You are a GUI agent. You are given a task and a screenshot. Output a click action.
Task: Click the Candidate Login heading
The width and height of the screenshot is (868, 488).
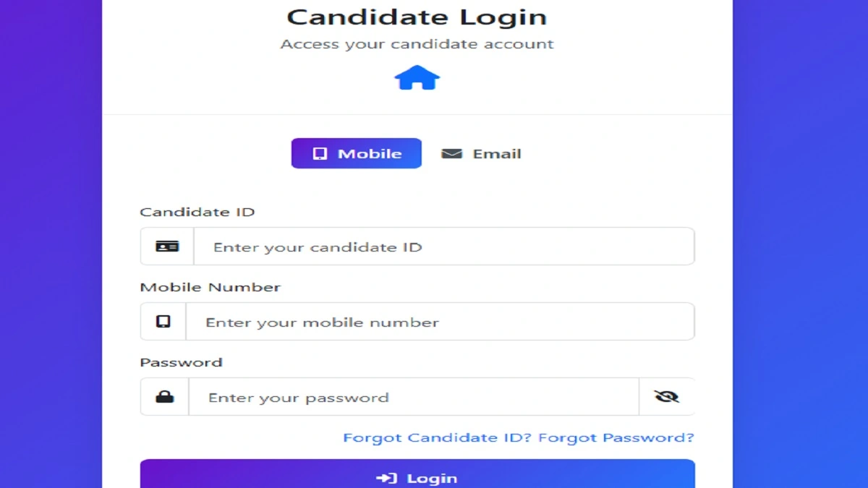coord(417,17)
